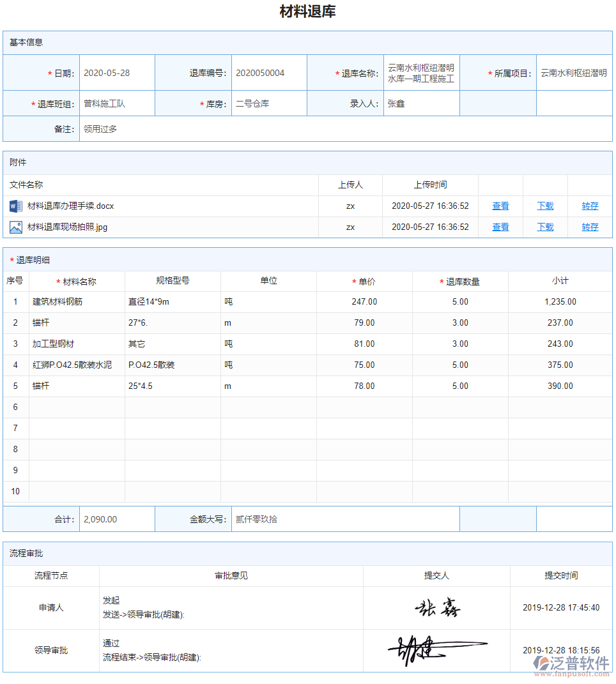Click the 领导审批 signature image
Viewport: 616px width, 684px height.
coord(437,650)
